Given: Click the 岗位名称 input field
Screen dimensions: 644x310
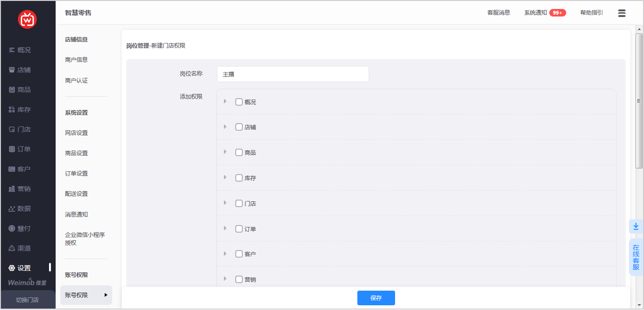Looking at the screenshot, I should coord(292,74).
